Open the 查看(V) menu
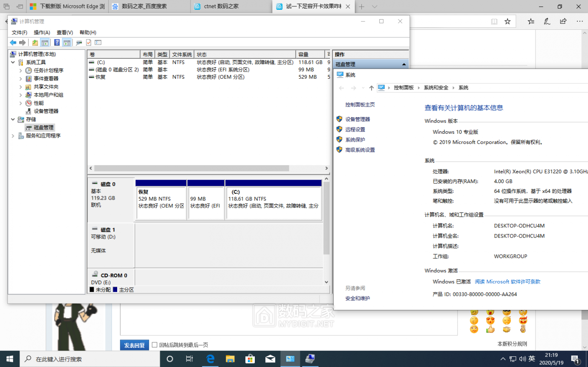 (x=65, y=32)
